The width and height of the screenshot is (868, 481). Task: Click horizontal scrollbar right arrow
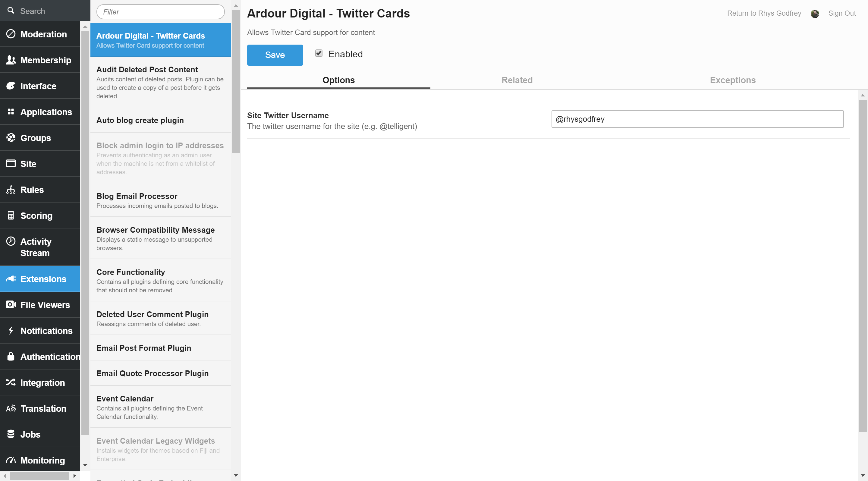click(74, 476)
